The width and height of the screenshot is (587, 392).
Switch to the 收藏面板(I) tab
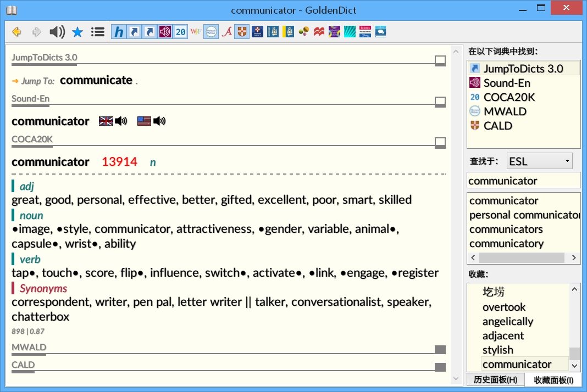tap(553, 380)
